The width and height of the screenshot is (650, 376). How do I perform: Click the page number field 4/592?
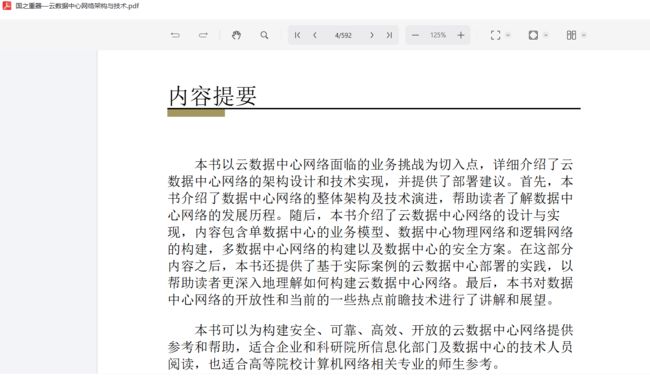(343, 35)
